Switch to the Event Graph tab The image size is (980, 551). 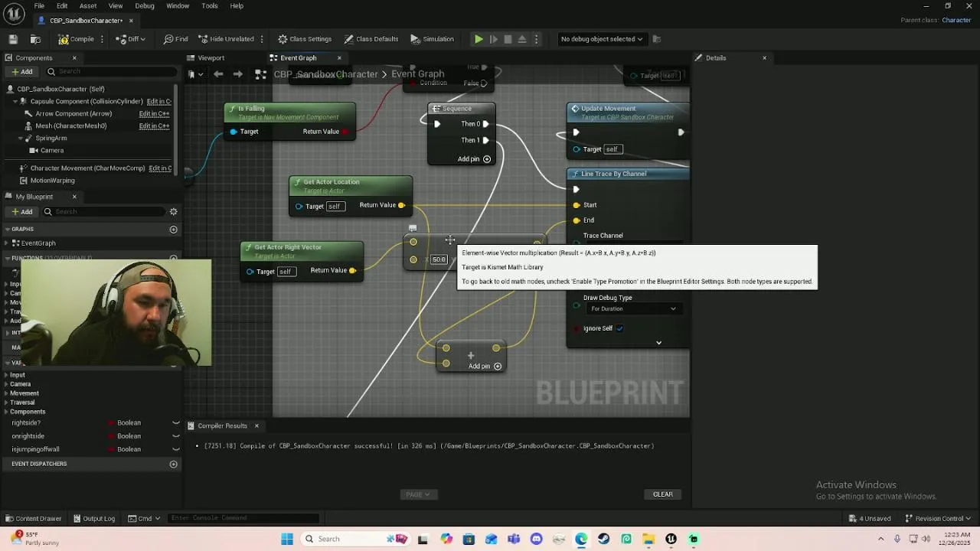click(298, 58)
